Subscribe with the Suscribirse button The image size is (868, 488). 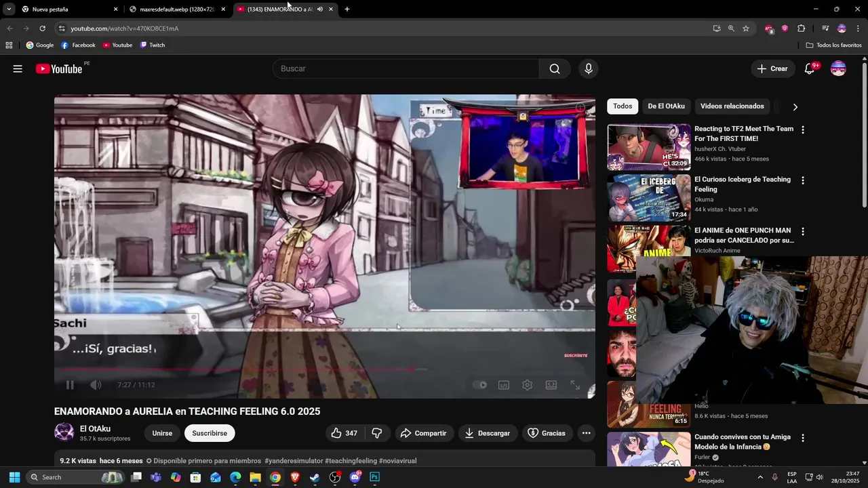(x=210, y=433)
